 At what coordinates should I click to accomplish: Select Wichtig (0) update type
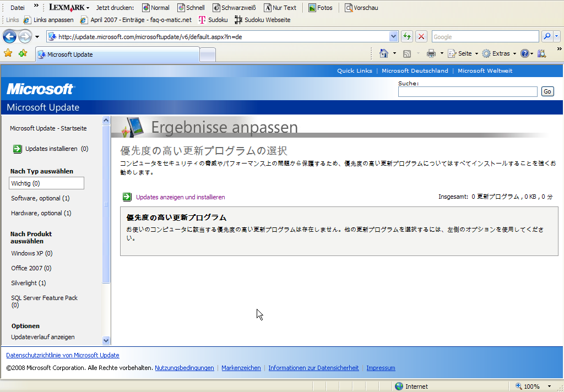[x=46, y=183]
